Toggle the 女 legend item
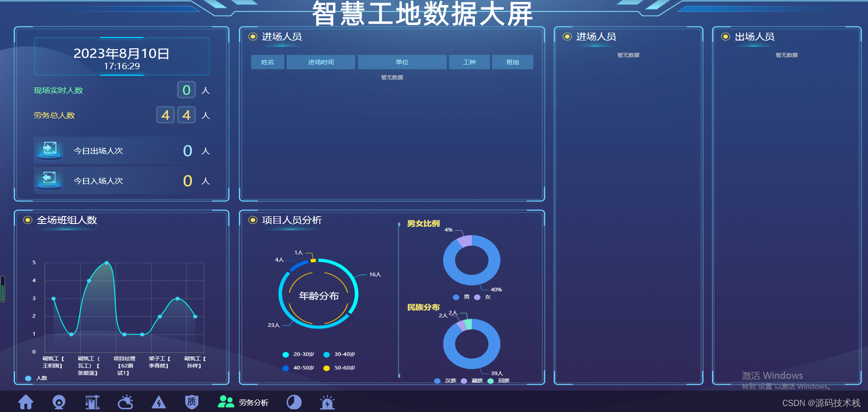Viewport: 868px width, 412px height. tap(483, 297)
